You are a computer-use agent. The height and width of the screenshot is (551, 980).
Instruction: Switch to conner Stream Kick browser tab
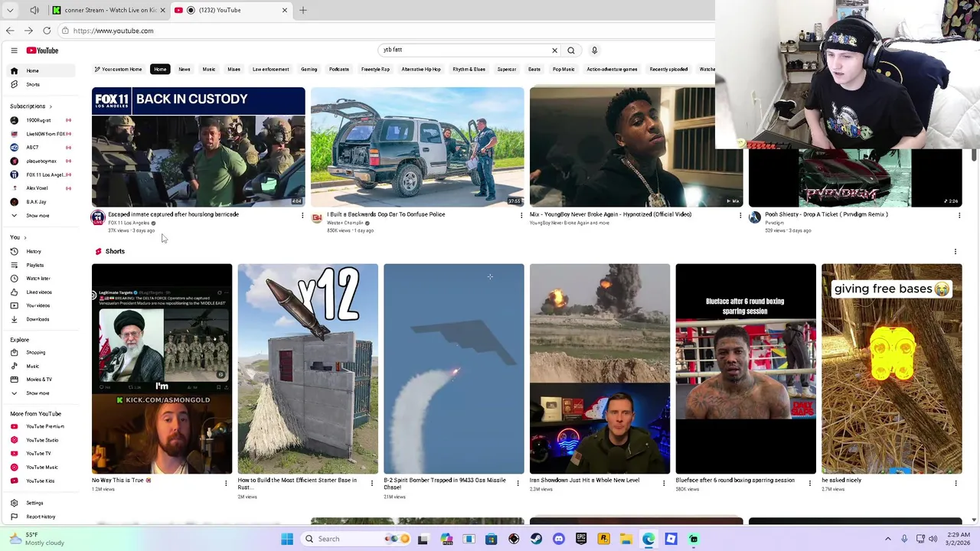(109, 10)
